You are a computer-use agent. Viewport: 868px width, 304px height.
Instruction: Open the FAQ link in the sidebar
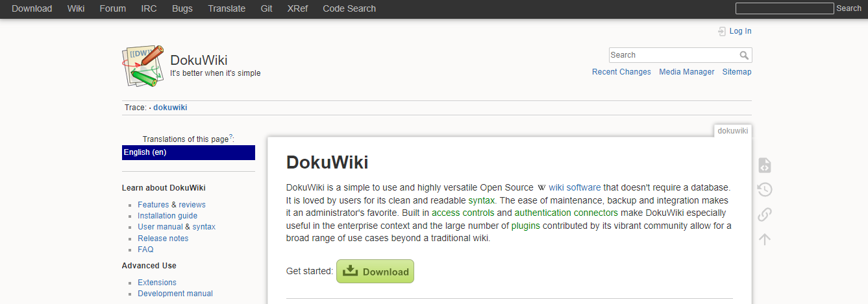click(x=145, y=250)
